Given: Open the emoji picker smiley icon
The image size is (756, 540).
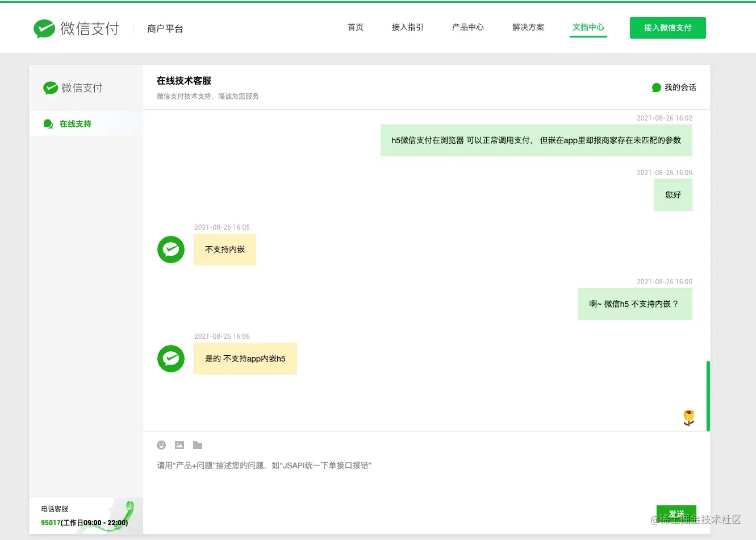Looking at the screenshot, I should [x=161, y=445].
